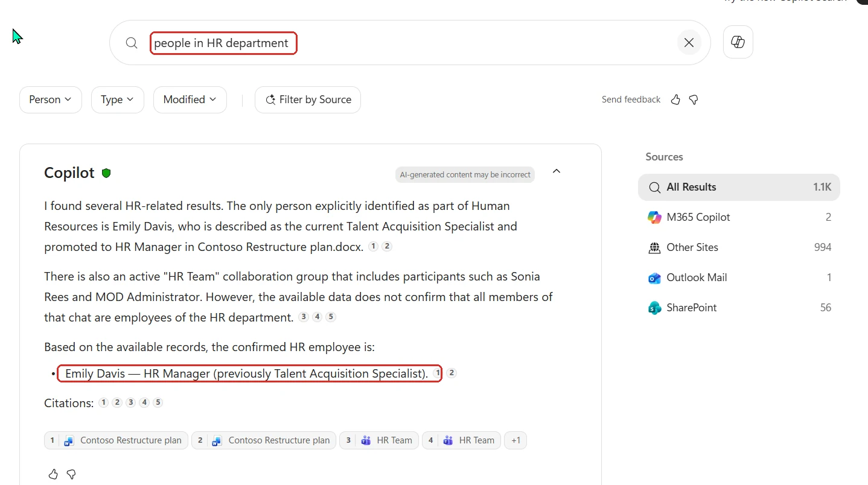Click the 'AI-generated content may be incorrect' badge

(x=465, y=174)
